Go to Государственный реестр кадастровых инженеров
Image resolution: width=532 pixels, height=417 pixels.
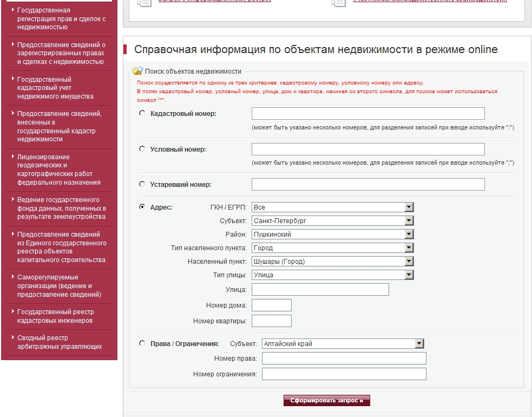[55, 316]
